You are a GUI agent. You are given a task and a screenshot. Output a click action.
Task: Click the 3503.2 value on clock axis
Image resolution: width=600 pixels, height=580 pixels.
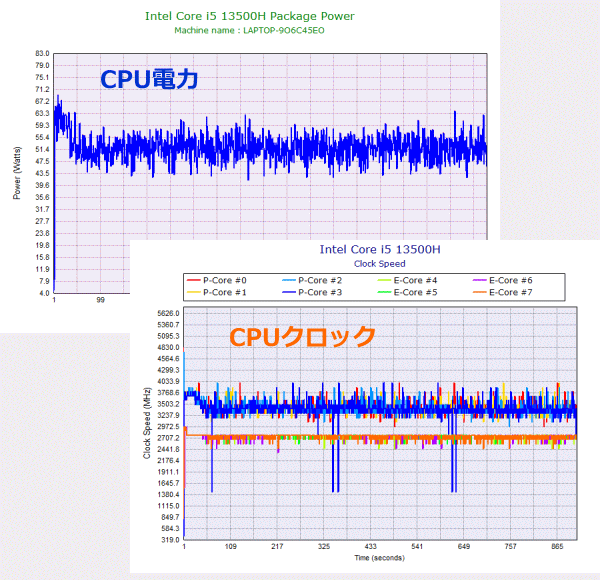point(168,404)
